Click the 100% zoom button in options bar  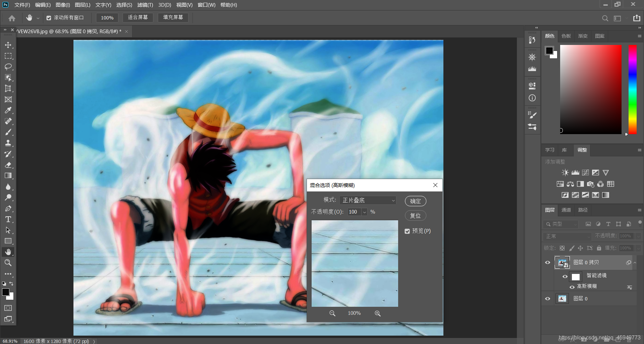coord(107,18)
